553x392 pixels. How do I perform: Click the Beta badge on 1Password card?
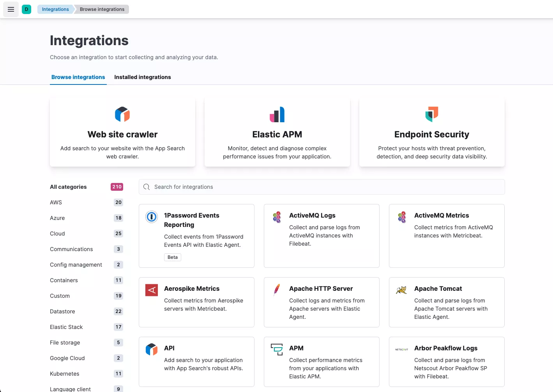pos(173,257)
